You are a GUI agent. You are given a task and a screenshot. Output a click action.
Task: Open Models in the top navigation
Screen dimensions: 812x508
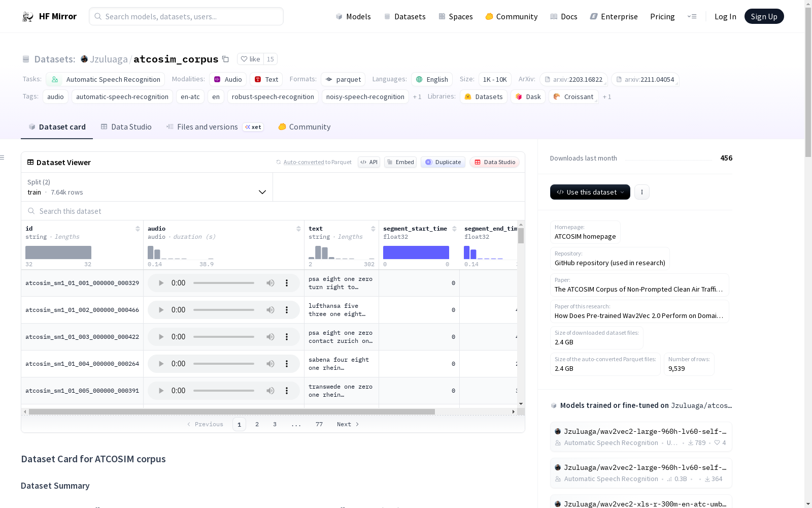tap(353, 17)
